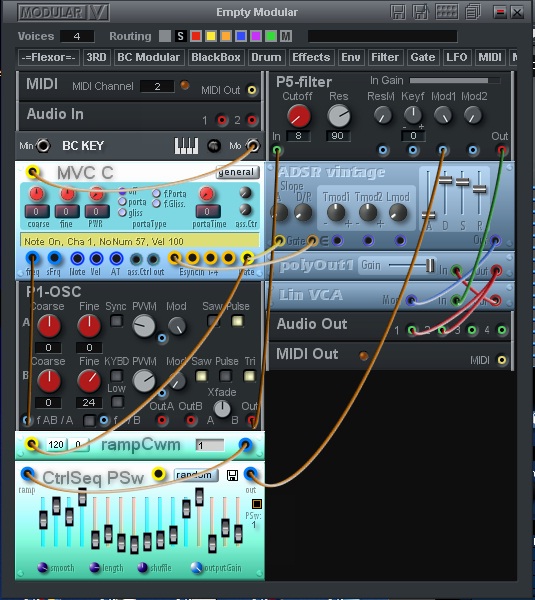Click the Xfade knob on P1-OSC
Image resolution: width=535 pixels, height=600 pixels.
pos(222,409)
